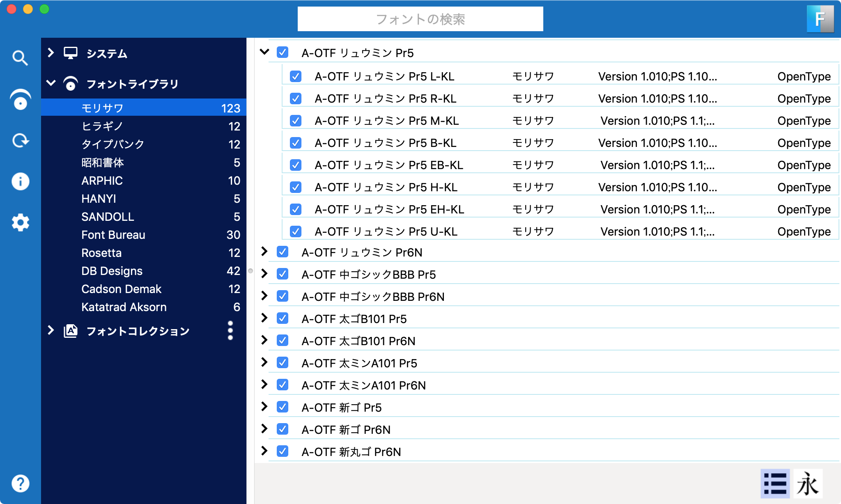
Task: Click the システム label in the tree
Action: 107,54
